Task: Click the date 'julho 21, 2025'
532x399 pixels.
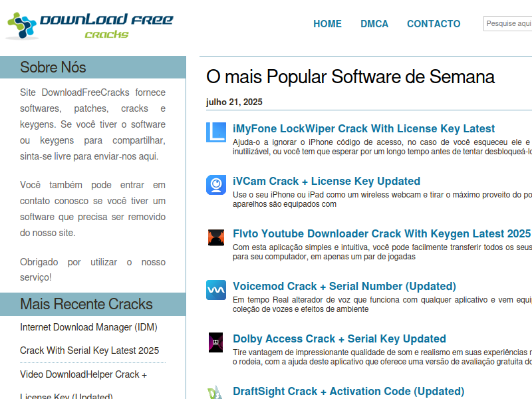Action: [234, 102]
